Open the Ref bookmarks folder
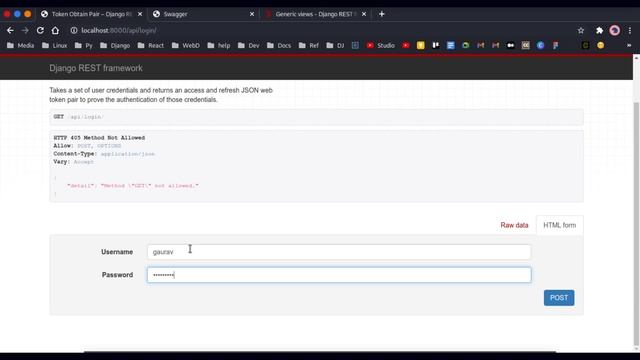Image resolution: width=640 pixels, height=360 pixels. (309, 45)
